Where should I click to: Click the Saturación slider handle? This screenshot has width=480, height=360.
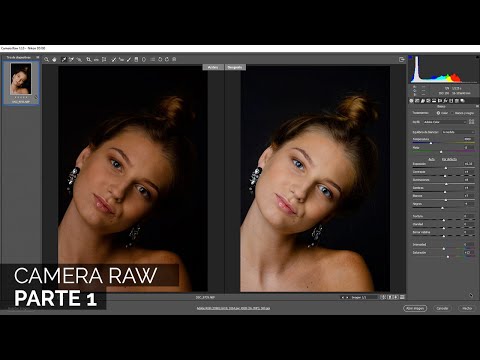click(x=448, y=257)
